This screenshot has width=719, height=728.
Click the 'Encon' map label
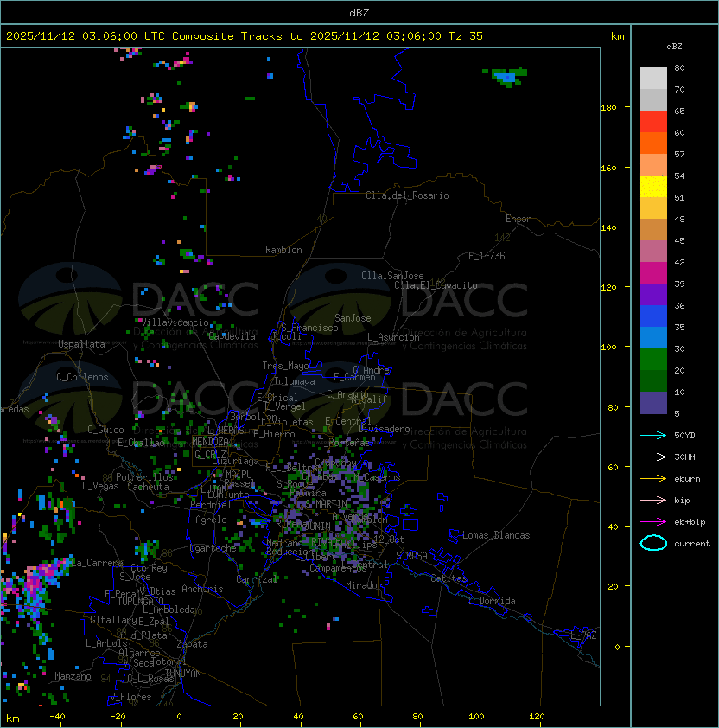519,219
